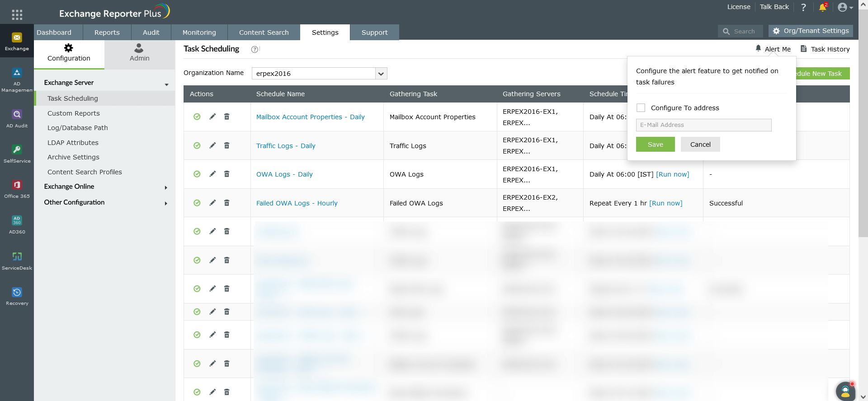The width and height of the screenshot is (868, 401).
Task: Open the OWA Logs - Daily schedule link
Action: point(284,174)
